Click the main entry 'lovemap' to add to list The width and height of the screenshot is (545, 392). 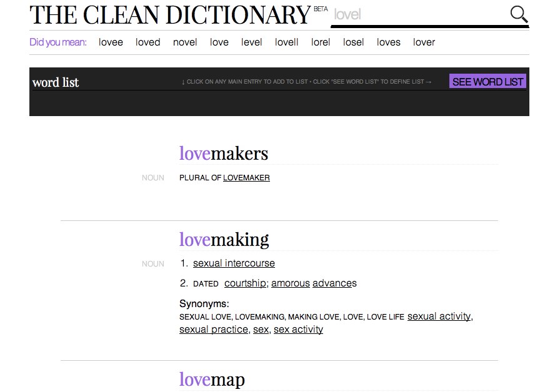211,379
